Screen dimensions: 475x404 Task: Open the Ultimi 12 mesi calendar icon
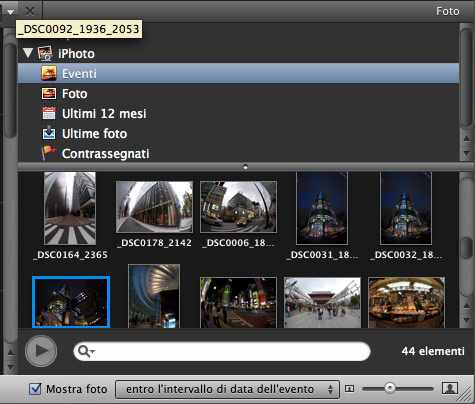click(x=49, y=113)
